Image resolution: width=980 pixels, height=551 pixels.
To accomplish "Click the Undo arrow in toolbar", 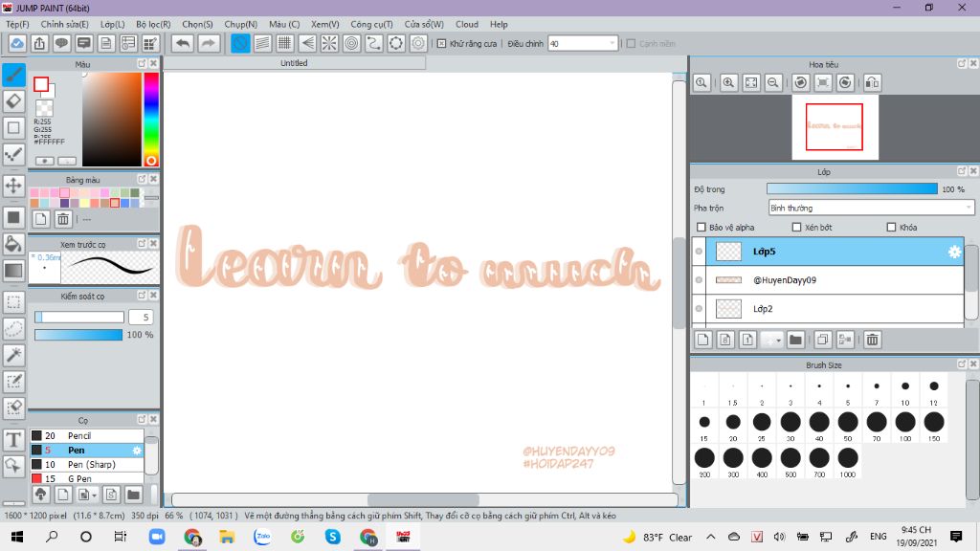I will pos(183,44).
